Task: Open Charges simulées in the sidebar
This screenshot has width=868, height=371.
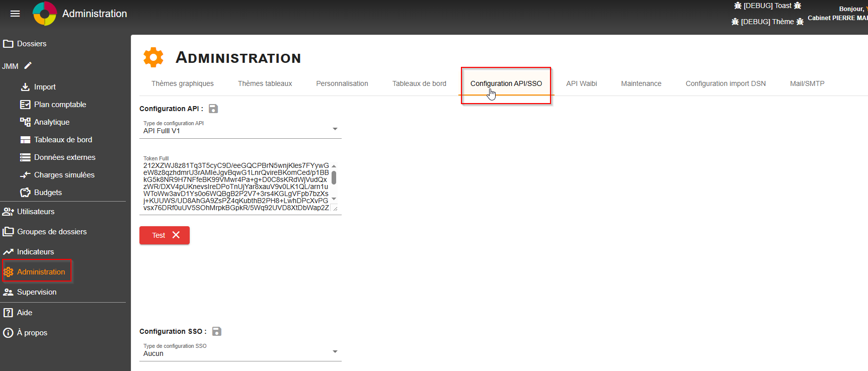Action: [64, 175]
